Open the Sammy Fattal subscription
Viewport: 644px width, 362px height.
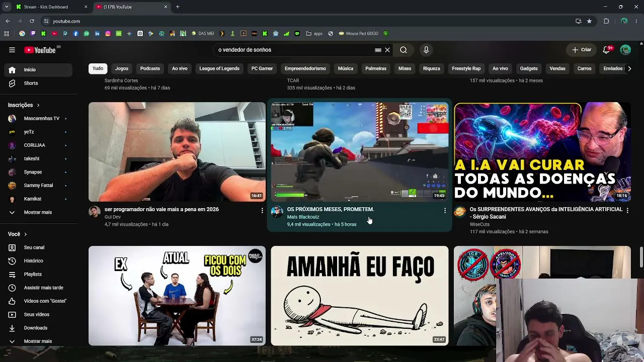click(x=38, y=186)
